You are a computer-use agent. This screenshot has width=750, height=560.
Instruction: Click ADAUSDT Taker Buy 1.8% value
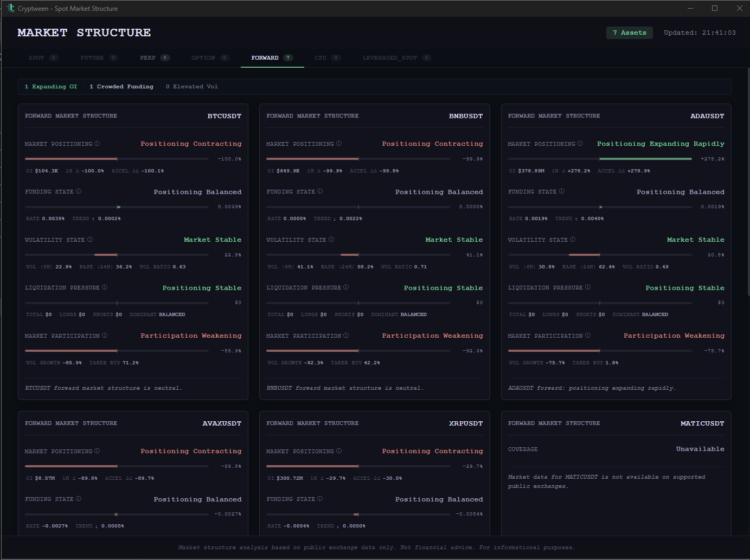pyautogui.click(x=612, y=363)
